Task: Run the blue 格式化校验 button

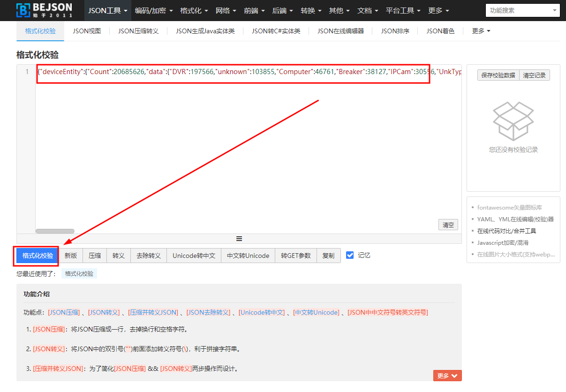Action: [x=38, y=256]
